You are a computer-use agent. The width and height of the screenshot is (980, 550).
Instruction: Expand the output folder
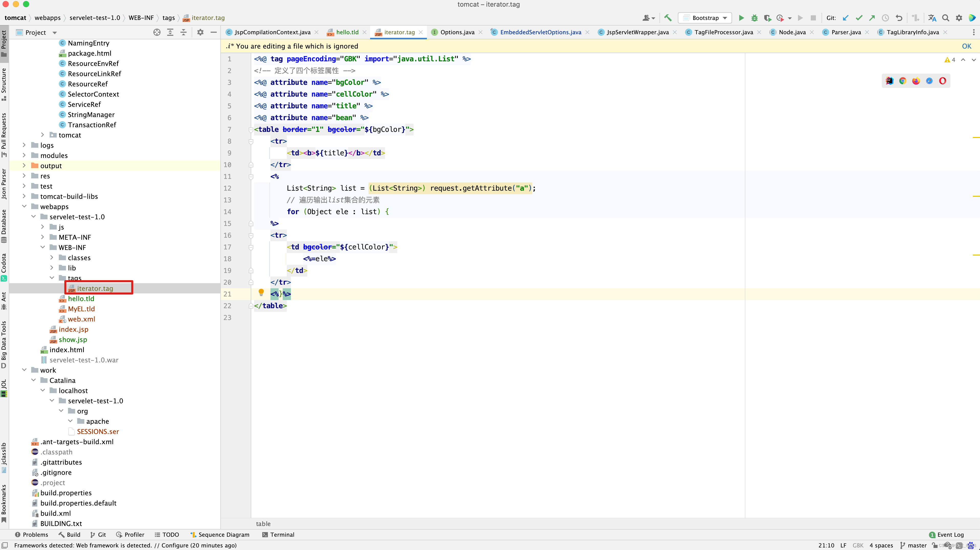click(x=24, y=165)
